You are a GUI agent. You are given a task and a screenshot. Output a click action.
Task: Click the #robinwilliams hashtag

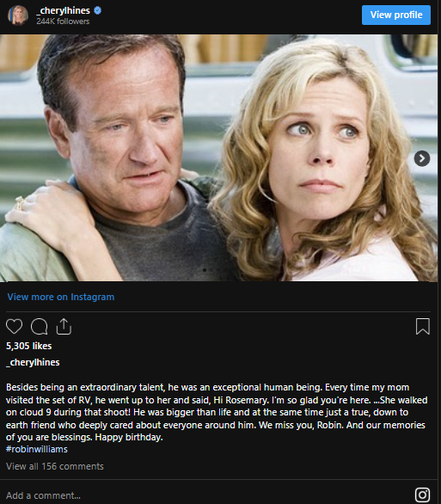coord(37,449)
